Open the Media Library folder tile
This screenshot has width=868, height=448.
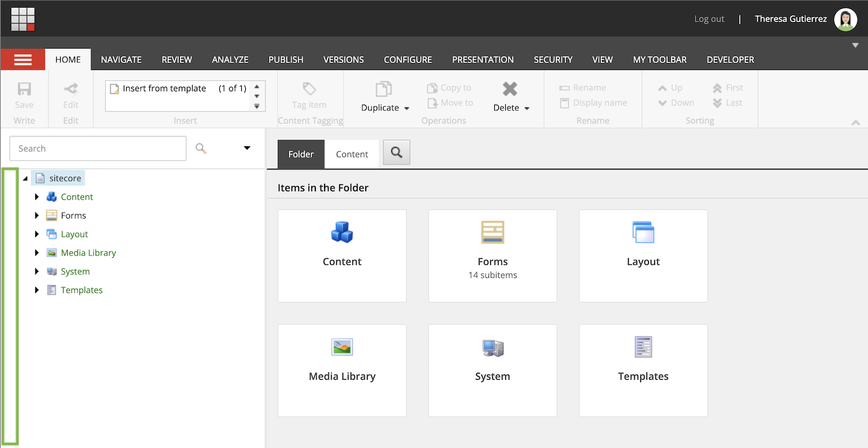click(342, 371)
